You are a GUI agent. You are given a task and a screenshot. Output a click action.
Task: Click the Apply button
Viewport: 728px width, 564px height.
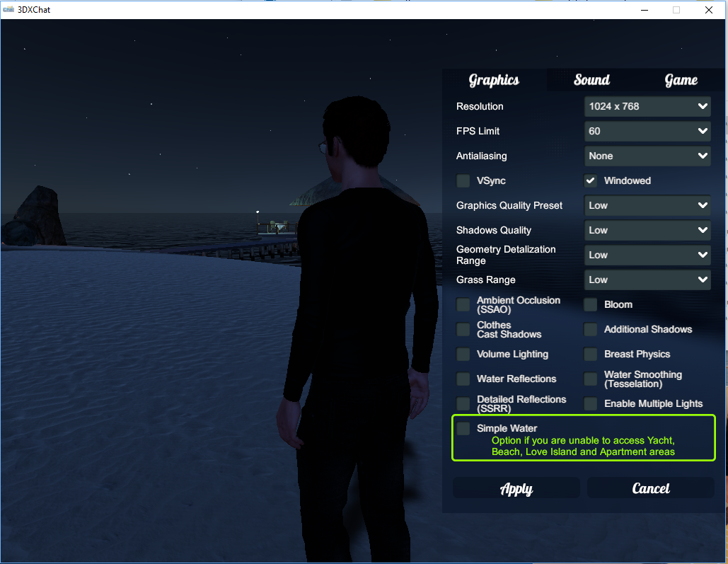coord(516,488)
